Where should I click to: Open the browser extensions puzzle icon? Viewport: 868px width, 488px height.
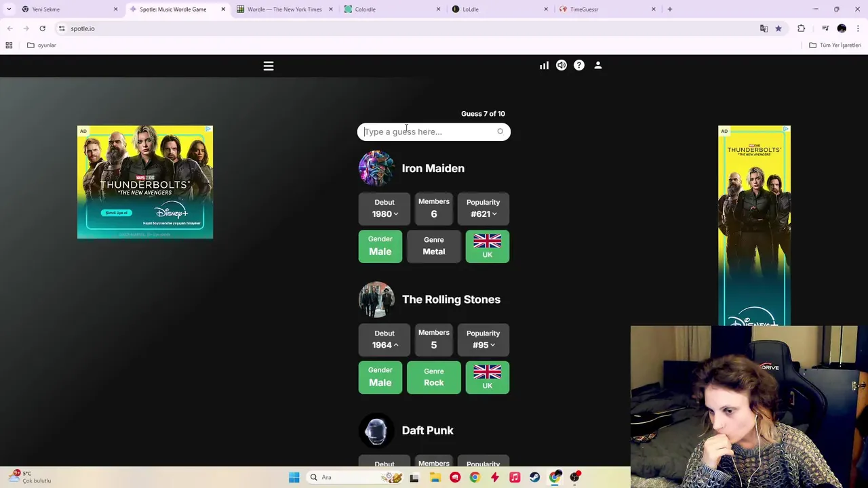[802, 28]
